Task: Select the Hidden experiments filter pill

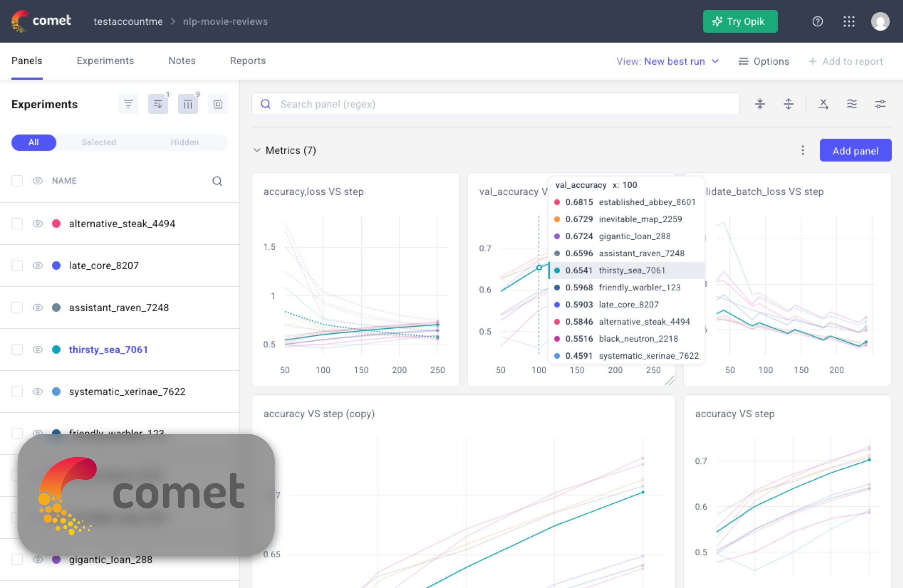Action: click(x=185, y=143)
